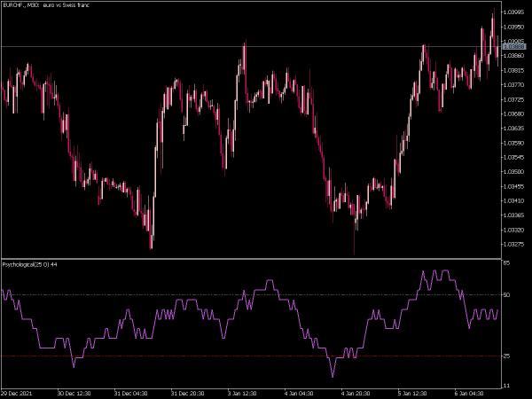Click the 5 Jan 12:30 time label
The width and height of the screenshot is (532, 399).
point(411,393)
